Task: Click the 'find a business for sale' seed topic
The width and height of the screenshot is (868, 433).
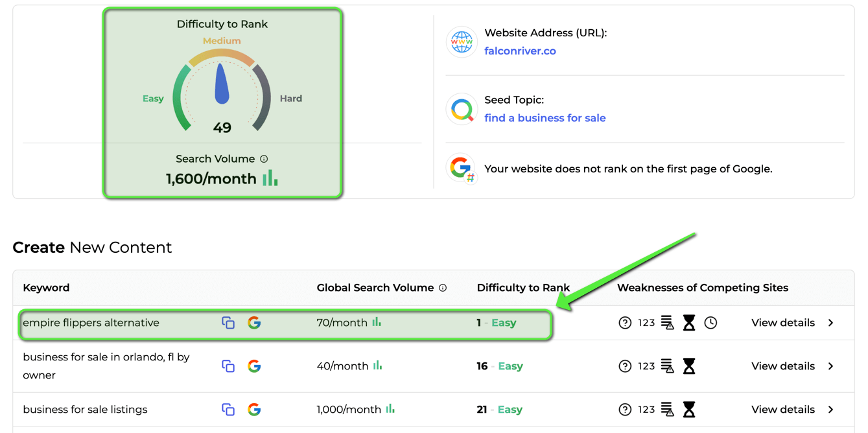Action: click(x=545, y=118)
